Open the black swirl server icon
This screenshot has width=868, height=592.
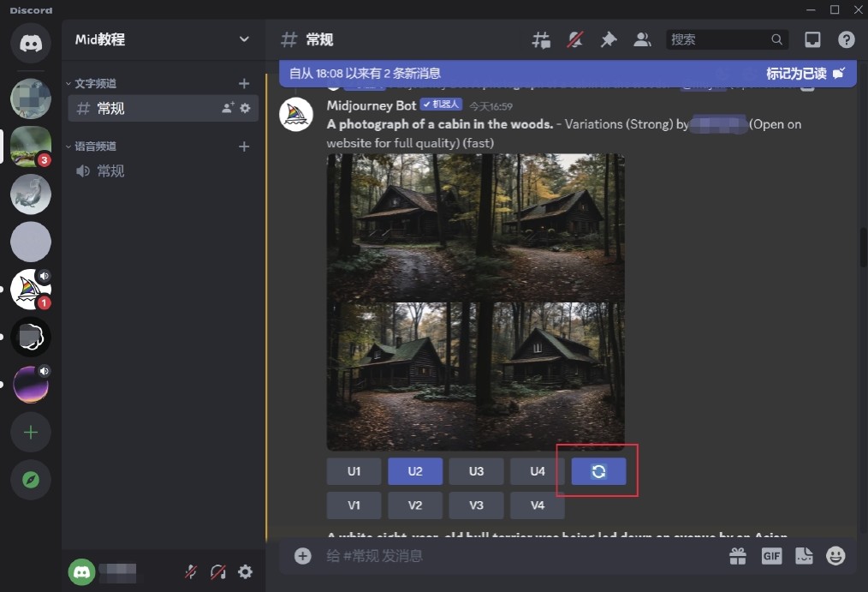click(31, 337)
